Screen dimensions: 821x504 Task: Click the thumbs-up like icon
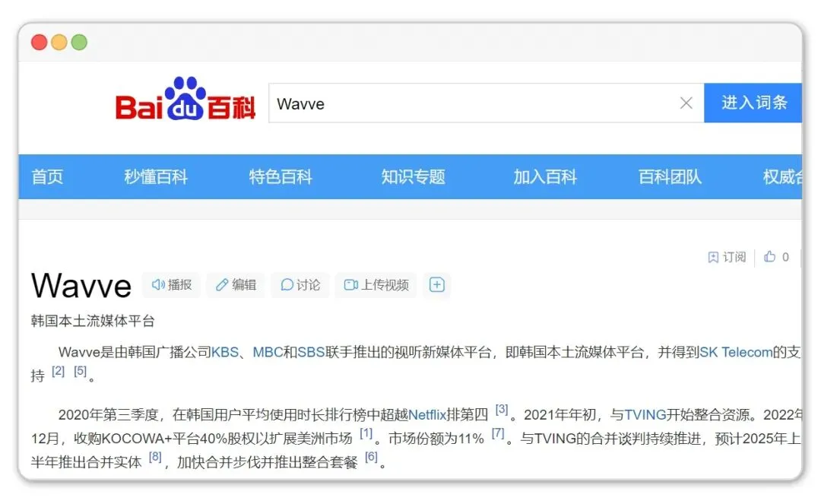coord(769,256)
